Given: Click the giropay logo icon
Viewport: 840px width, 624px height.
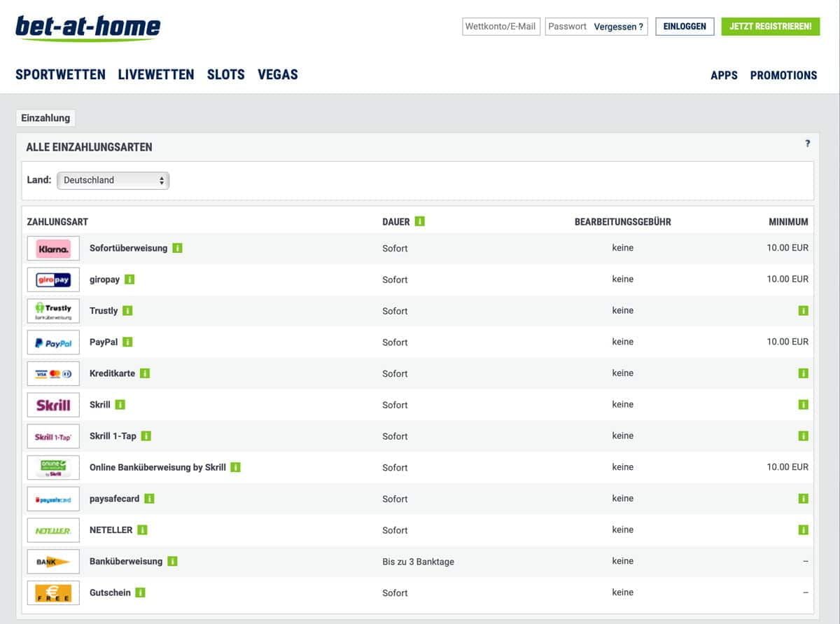Looking at the screenshot, I should (x=53, y=279).
